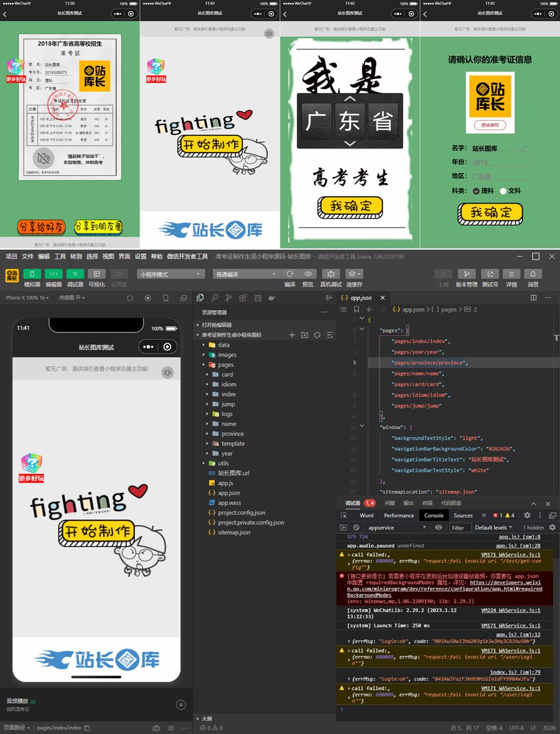Screen dimensions: 560x734
Task: Open the search icon in explorer sidebar
Action: coord(215,298)
